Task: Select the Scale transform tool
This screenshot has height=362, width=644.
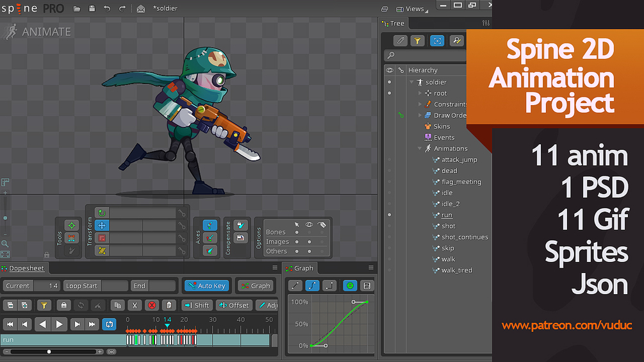Action: pos(102,238)
